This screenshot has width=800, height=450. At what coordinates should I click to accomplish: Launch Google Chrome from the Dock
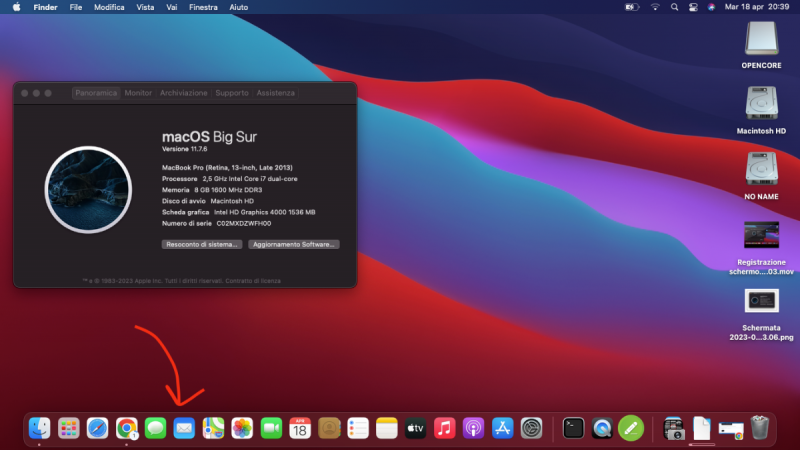click(x=126, y=428)
